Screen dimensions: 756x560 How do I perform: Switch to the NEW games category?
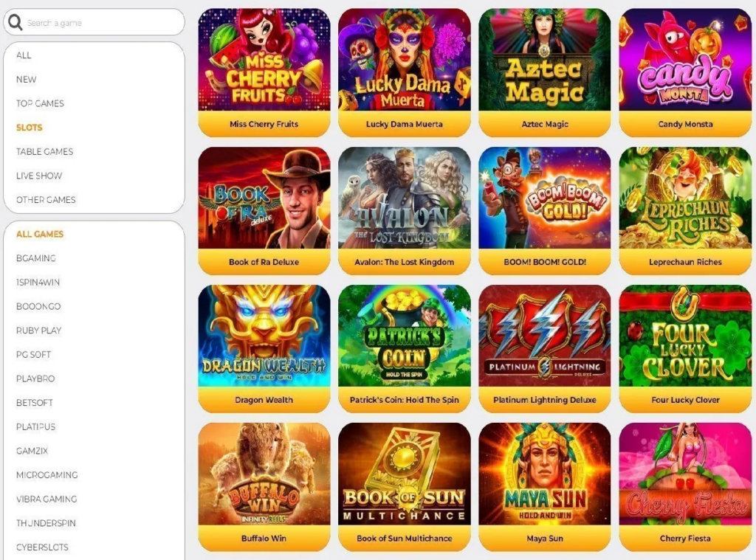(x=27, y=80)
